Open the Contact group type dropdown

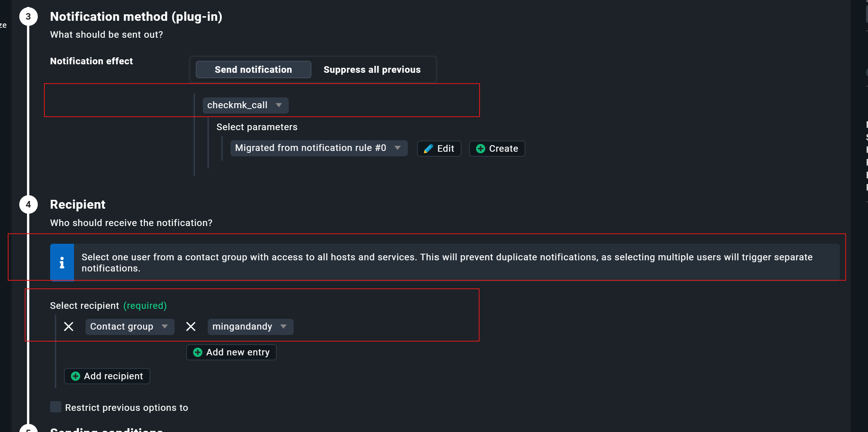click(x=130, y=327)
